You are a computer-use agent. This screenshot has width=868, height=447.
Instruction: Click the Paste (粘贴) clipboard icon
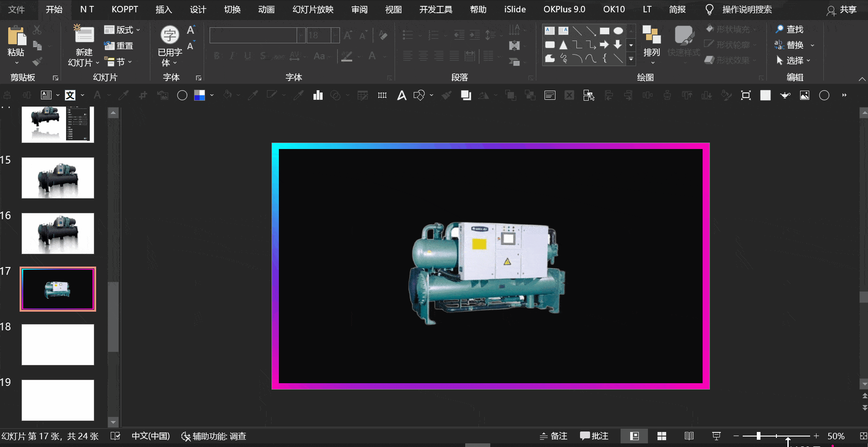click(x=16, y=36)
